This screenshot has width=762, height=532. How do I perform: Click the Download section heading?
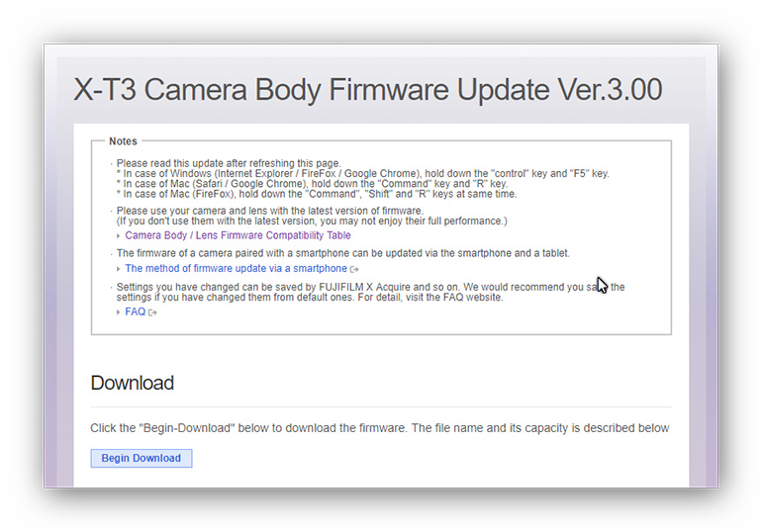click(132, 383)
